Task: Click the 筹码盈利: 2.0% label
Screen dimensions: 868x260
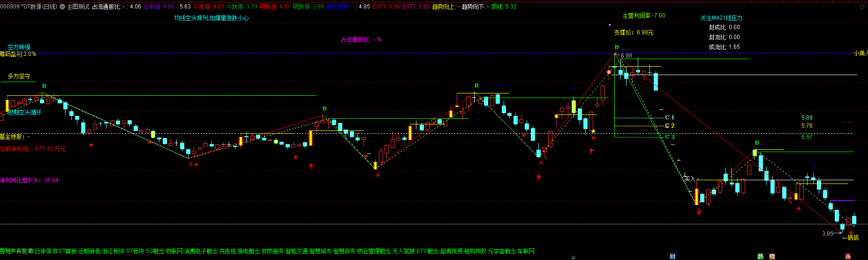Action: (18, 54)
